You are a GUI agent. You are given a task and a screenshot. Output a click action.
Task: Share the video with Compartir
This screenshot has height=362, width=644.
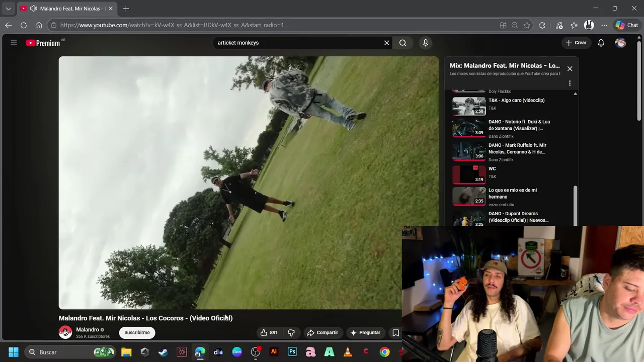[x=323, y=332]
